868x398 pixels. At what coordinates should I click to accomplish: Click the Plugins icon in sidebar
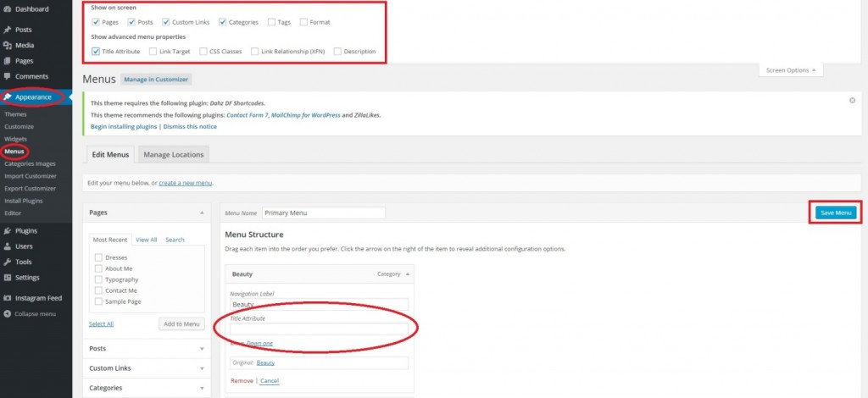8,230
